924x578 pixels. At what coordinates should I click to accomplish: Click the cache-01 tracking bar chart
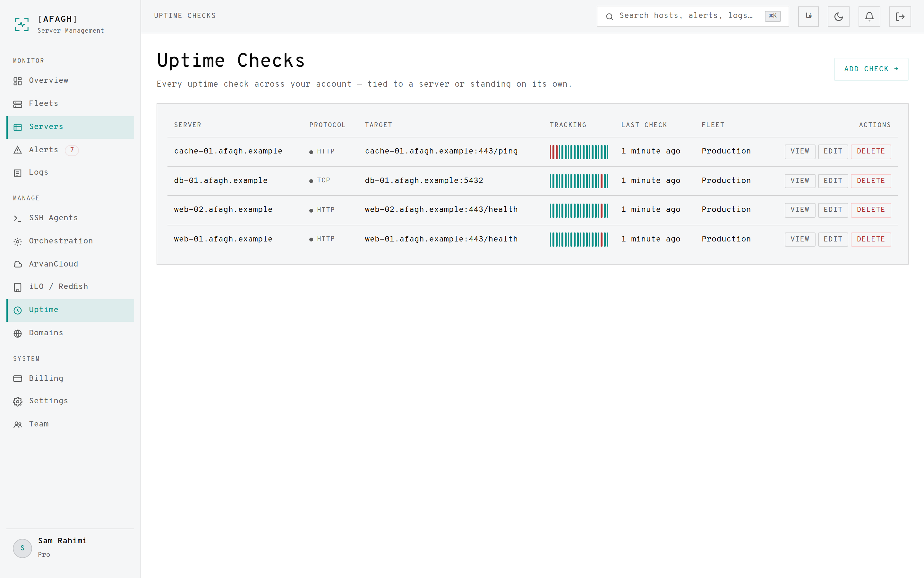click(579, 152)
